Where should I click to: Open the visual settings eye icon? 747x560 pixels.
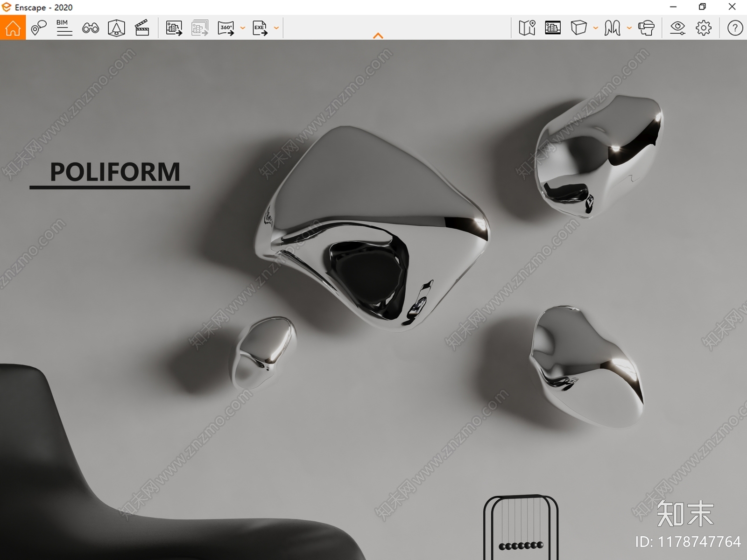point(677,28)
